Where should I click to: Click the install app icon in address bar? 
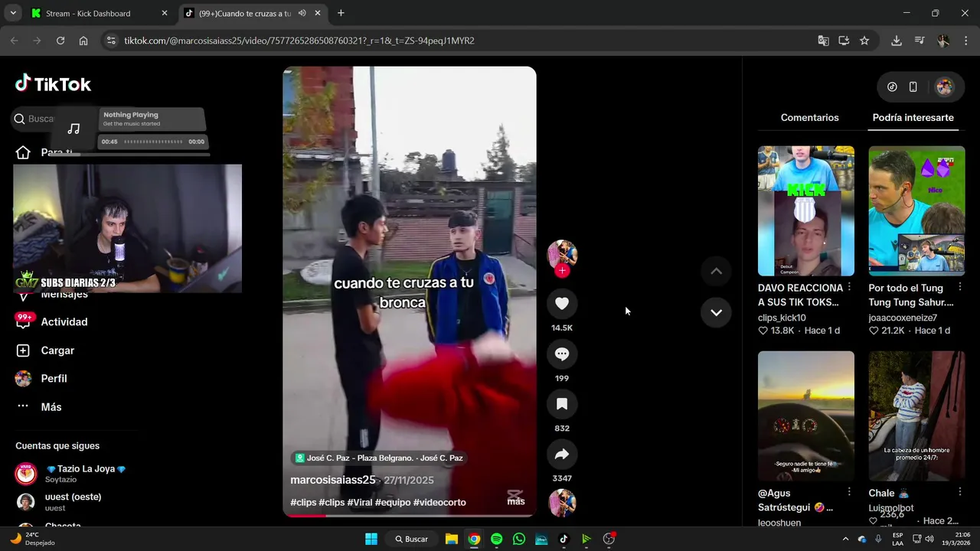coord(844,41)
